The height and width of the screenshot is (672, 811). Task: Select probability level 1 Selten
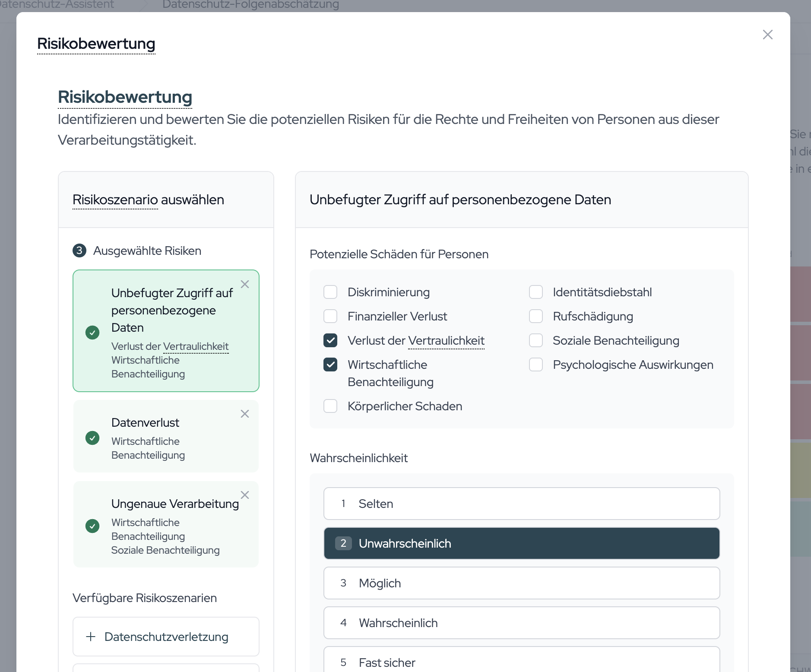point(522,504)
